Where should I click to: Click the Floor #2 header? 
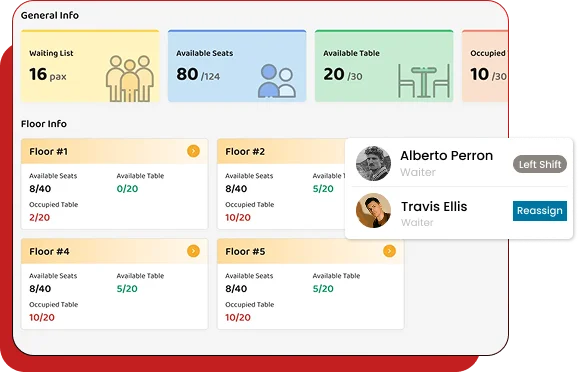(x=281, y=152)
